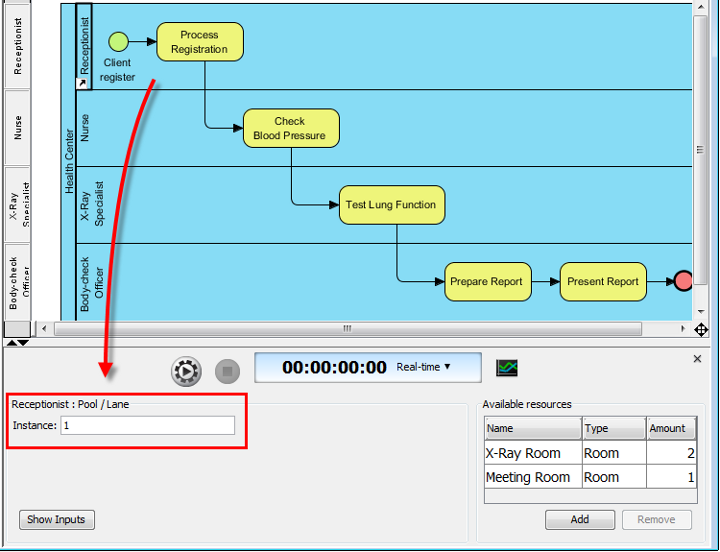The width and height of the screenshot is (720, 552).
Task: Stop the simulation with the stop button
Action: 227,371
